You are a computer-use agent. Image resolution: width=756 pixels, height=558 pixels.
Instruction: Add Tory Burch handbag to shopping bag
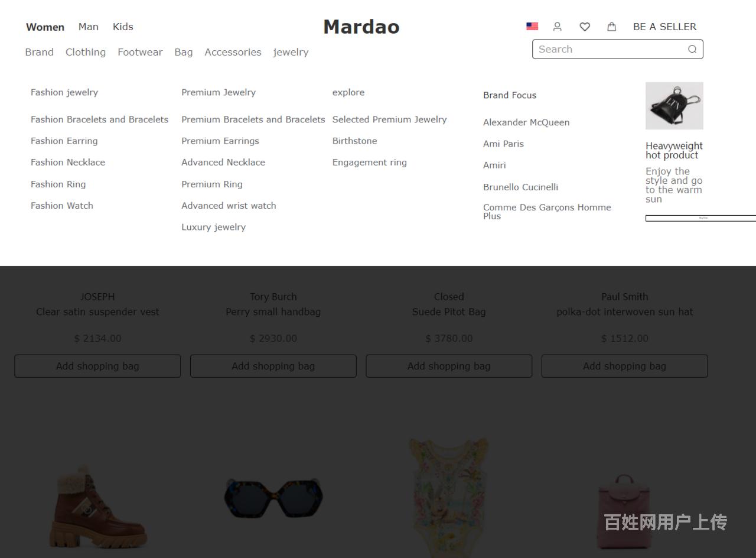point(273,366)
